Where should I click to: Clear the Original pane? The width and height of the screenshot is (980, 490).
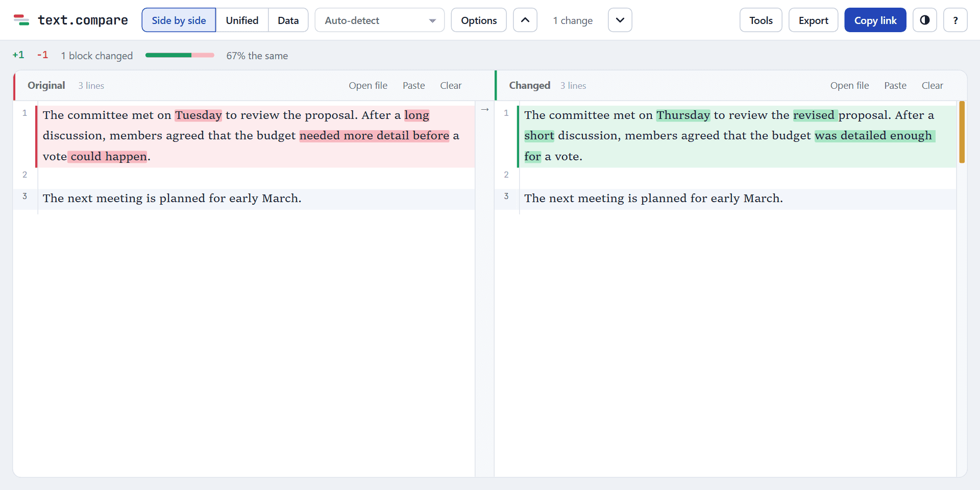click(451, 86)
